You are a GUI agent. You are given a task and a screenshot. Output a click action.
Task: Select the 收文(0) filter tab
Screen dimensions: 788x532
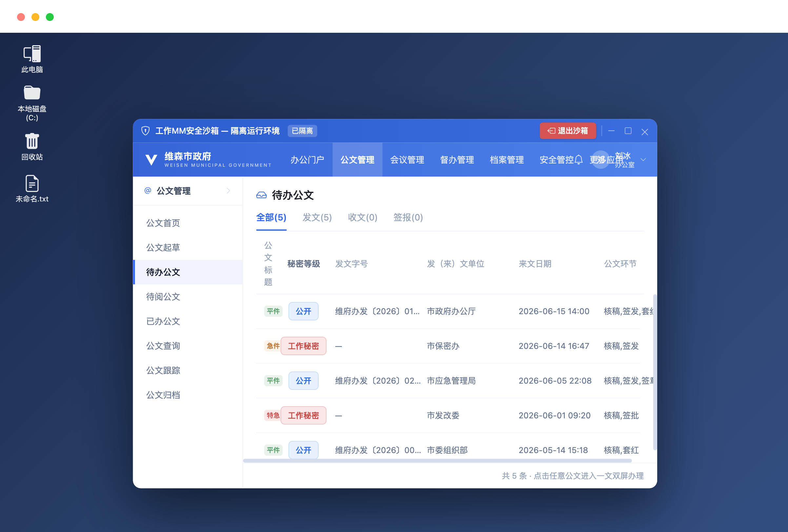(x=363, y=217)
